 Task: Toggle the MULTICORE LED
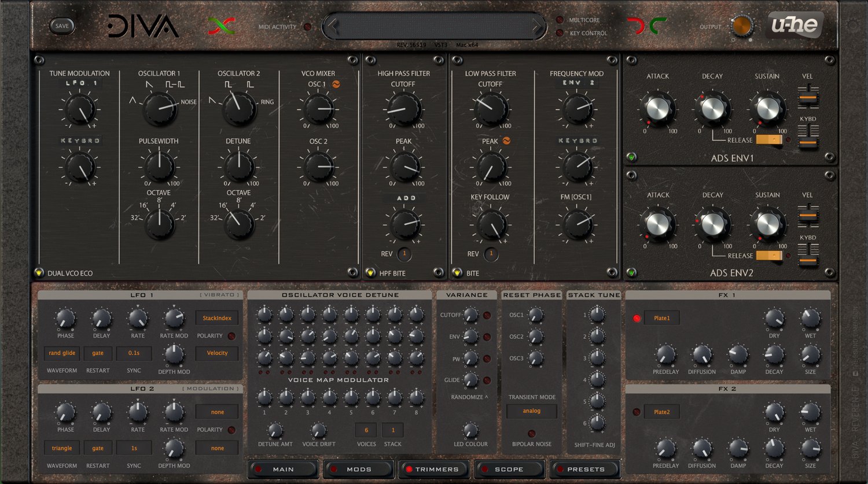tap(560, 20)
